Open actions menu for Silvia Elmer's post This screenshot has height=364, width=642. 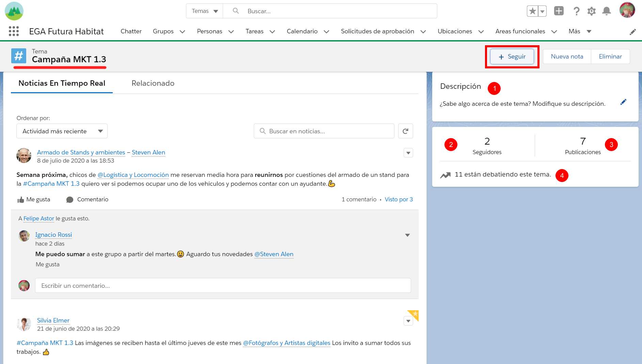pos(408,321)
